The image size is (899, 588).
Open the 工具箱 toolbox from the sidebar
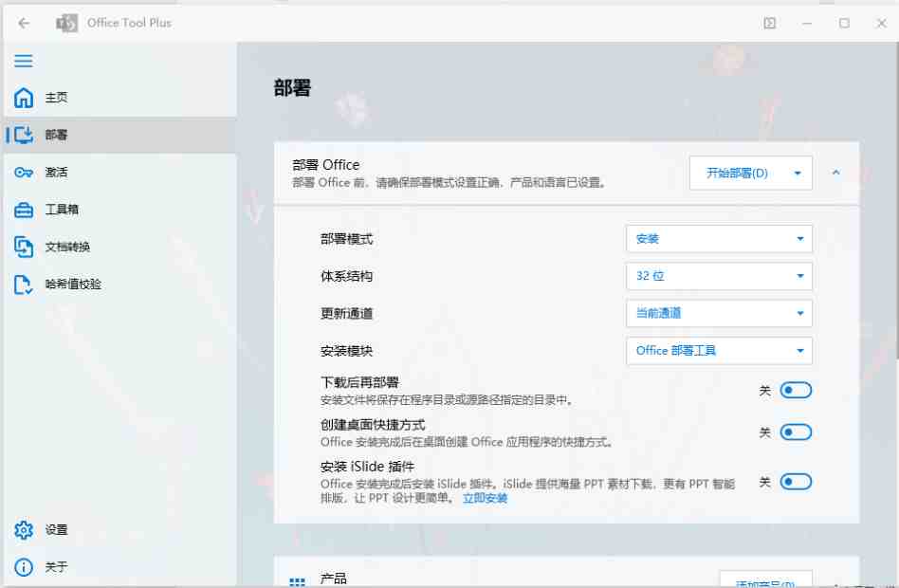[23, 209]
